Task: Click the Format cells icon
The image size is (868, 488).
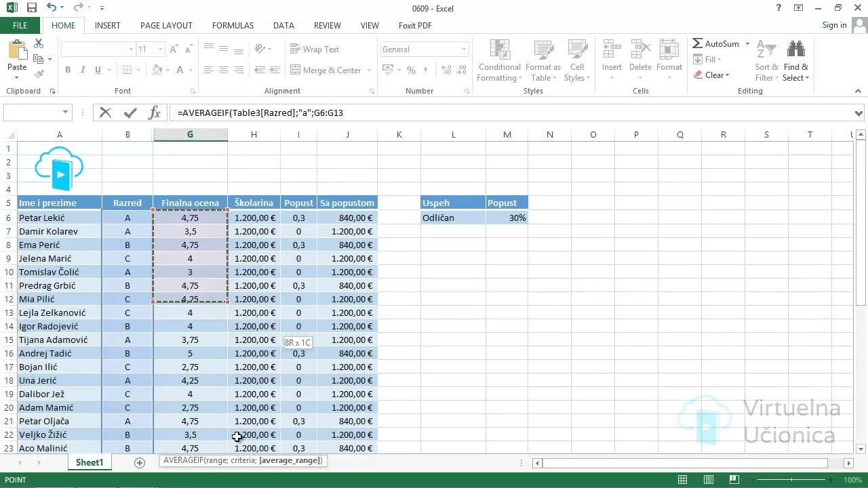Action: point(669,50)
